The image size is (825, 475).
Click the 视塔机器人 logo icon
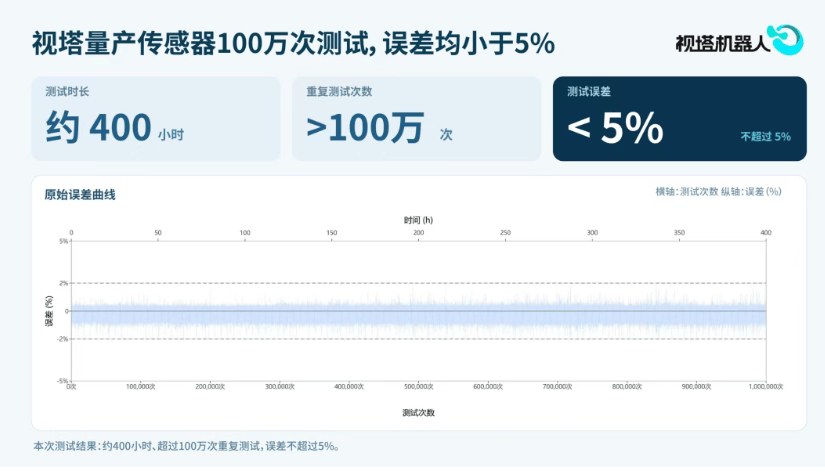pyautogui.click(x=785, y=39)
